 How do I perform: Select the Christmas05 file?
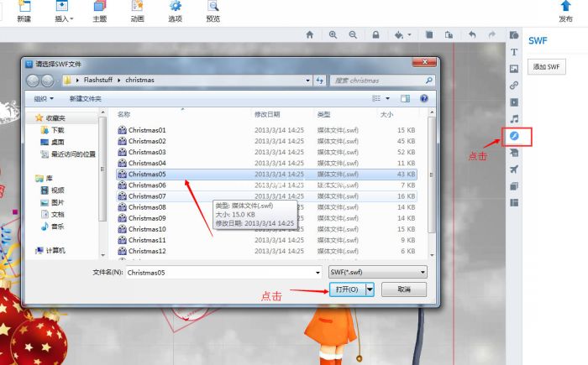[266, 174]
